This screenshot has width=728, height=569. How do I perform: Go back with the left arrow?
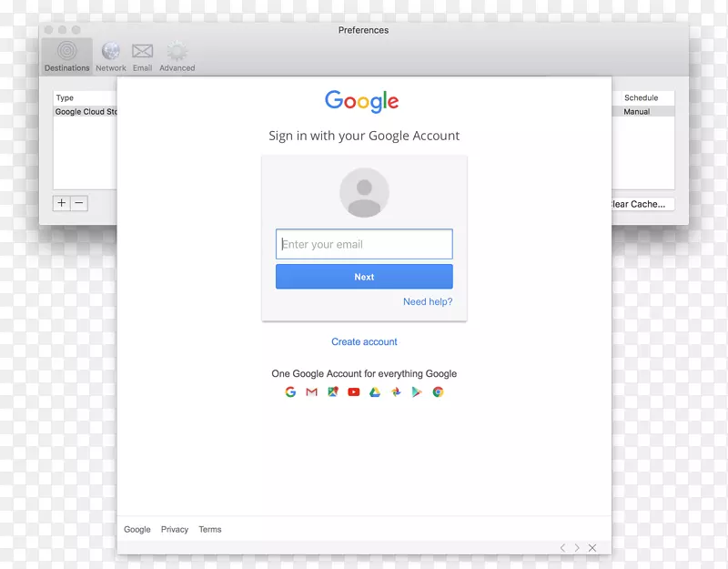(x=562, y=548)
